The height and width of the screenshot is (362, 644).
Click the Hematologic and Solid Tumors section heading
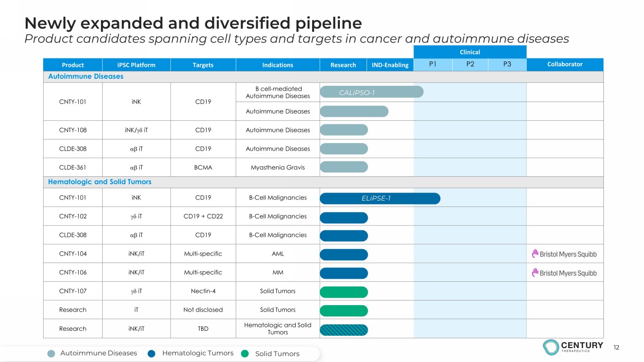click(x=100, y=182)
